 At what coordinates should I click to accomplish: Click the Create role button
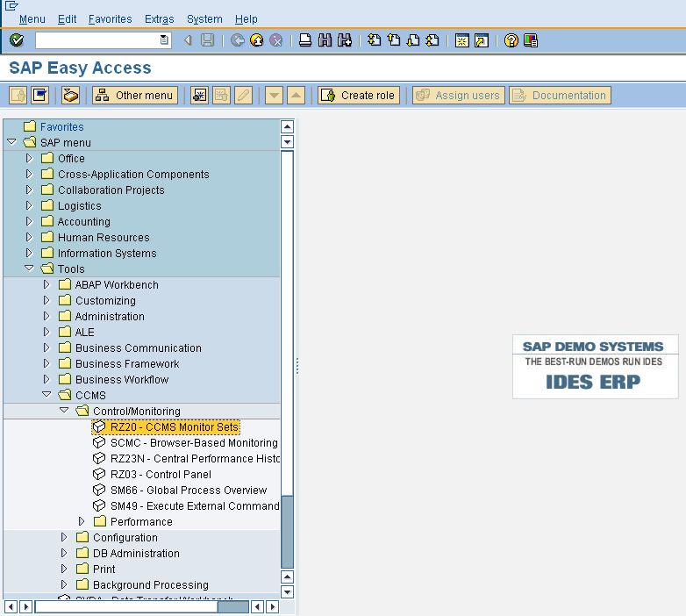(x=359, y=95)
